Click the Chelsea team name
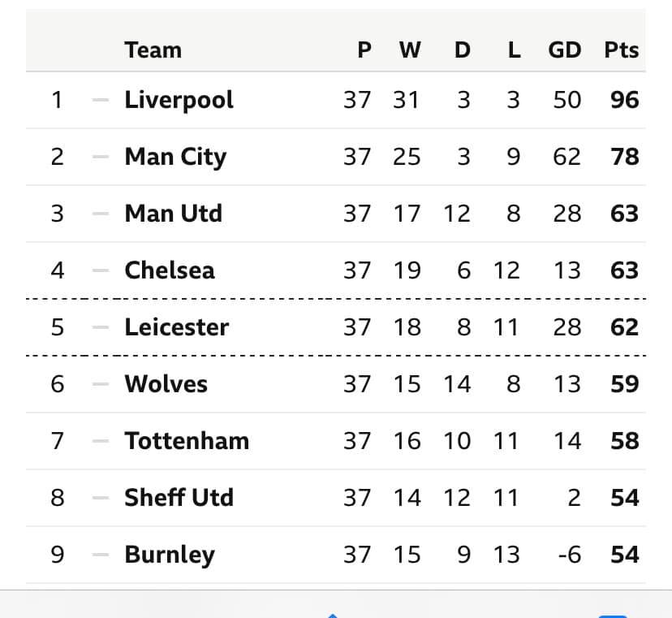The width and height of the screenshot is (672, 618). click(170, 270)
